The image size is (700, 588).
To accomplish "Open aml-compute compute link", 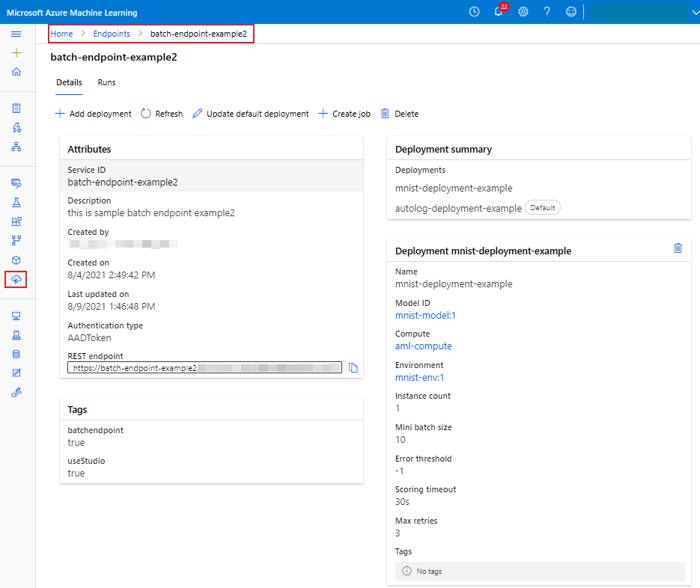I will [423, 346].
